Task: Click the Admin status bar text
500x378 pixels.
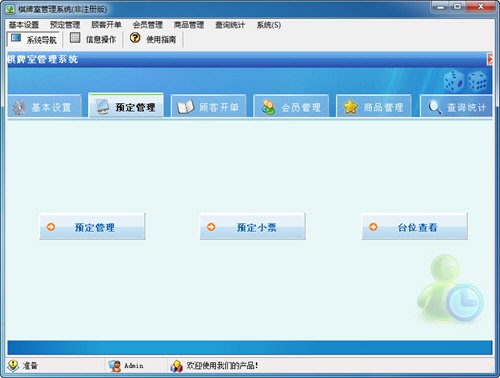Action: [134, 366]
